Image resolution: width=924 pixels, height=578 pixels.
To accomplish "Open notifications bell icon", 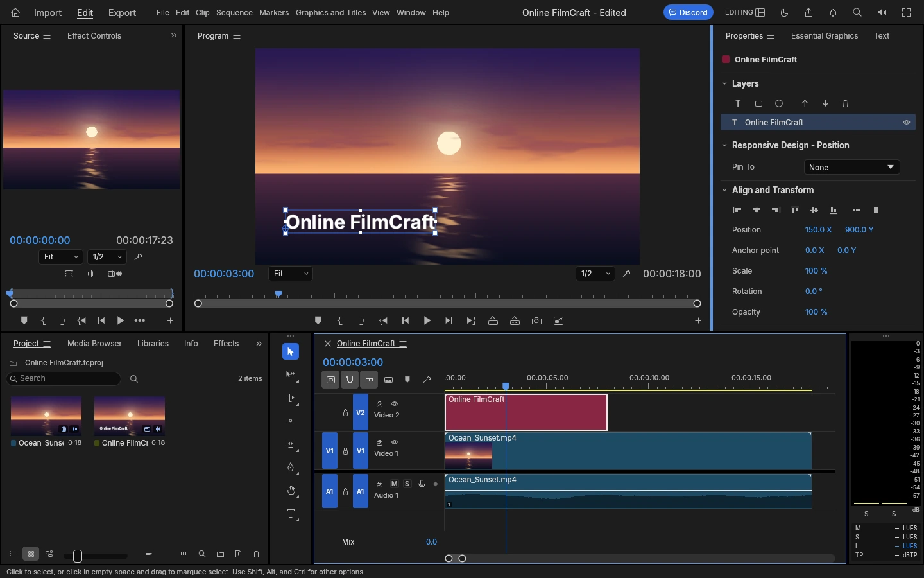I will coord(834,12).
